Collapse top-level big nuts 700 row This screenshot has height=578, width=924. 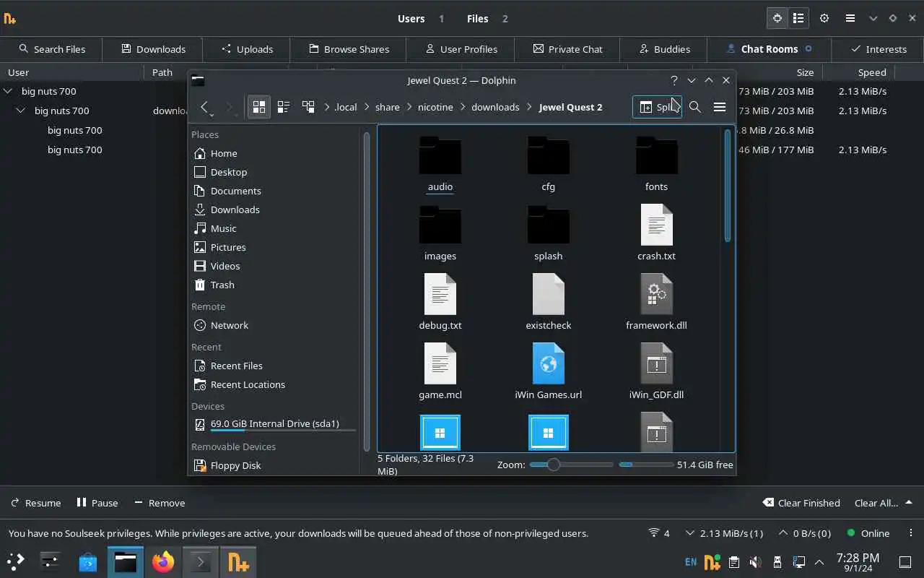(x=8, y=91)
